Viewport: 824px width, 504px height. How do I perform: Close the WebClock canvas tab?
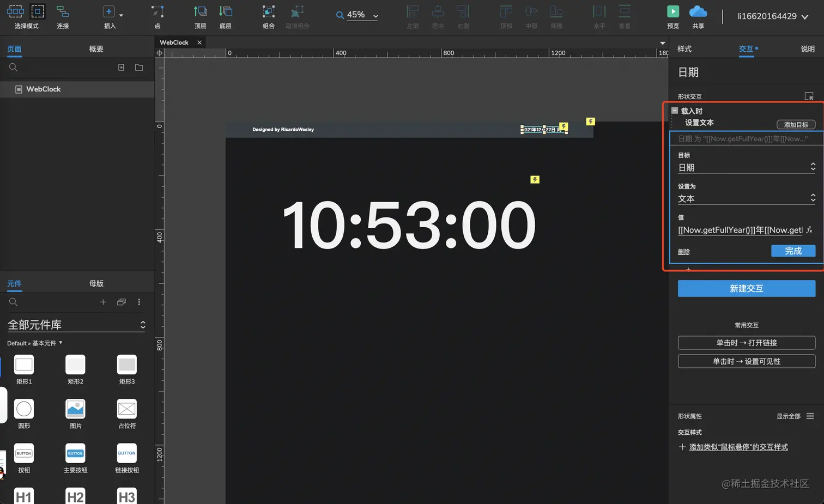(x=199, y=42)
